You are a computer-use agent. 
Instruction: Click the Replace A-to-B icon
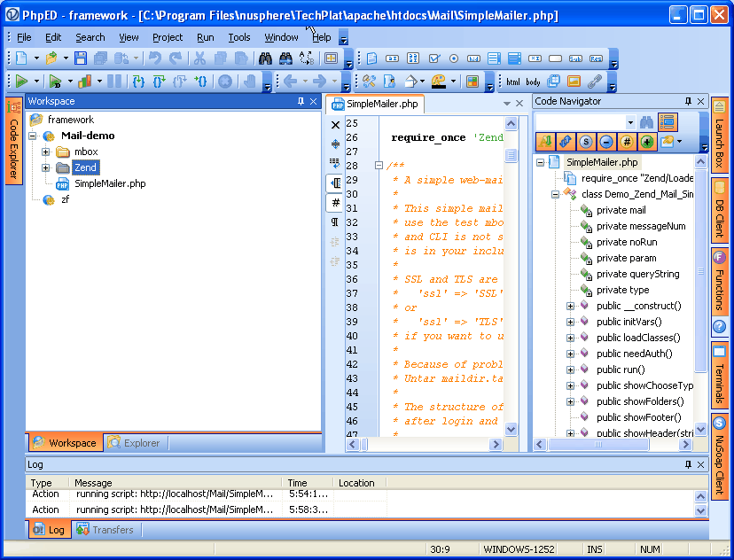coord(307,58)
